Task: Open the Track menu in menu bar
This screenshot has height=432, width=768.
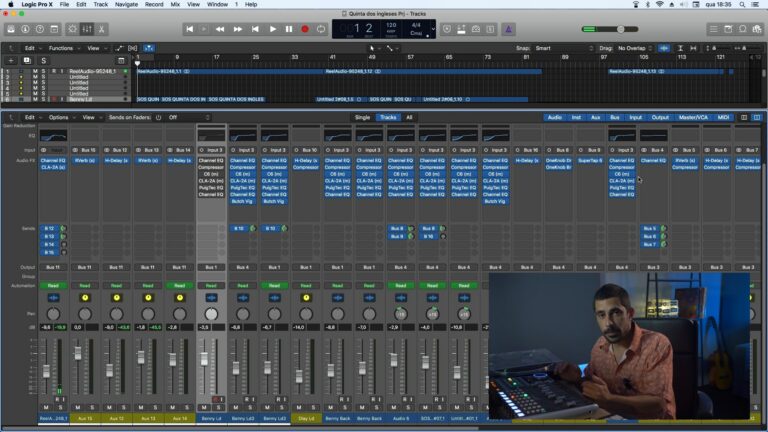Action: click(x=100, y=4)
